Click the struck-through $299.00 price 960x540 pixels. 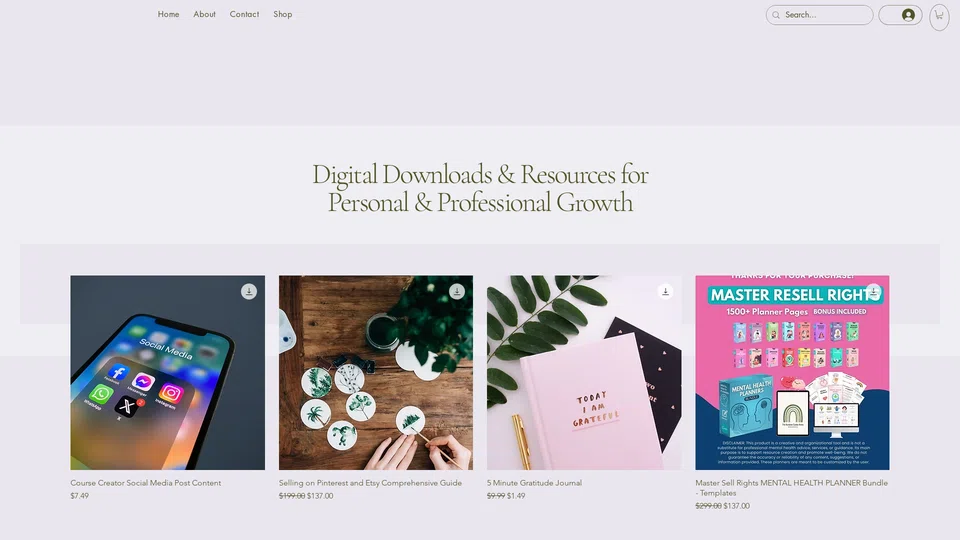point(708,506)
